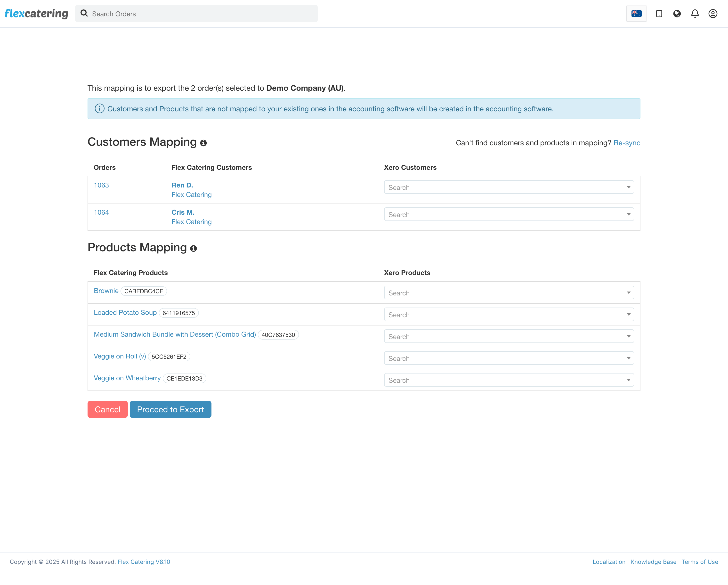Open the Loaded Potato Soup product
This screenshot has height=585, width=728.
coord(125,313)
